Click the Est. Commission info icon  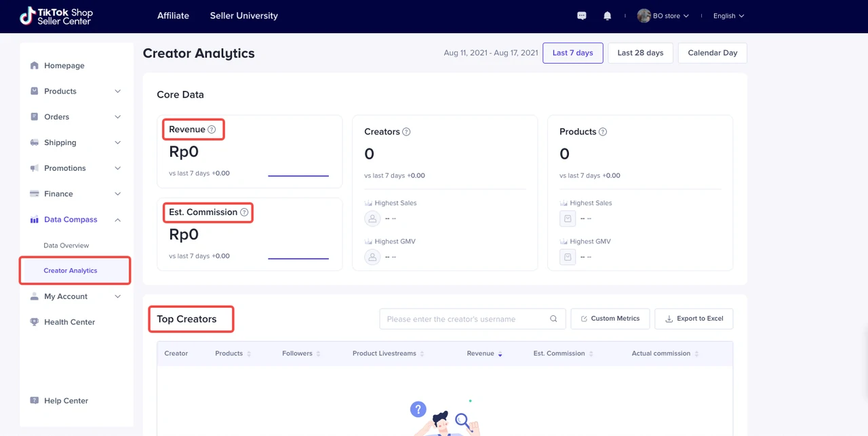[244, 212]
